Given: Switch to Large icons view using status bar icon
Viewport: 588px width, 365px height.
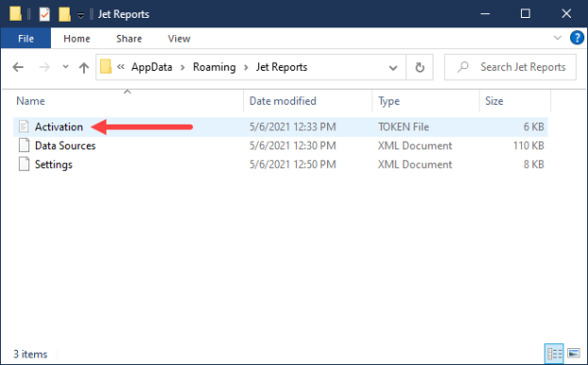Looking at the screenshot, I should click(x=574, y=354).
